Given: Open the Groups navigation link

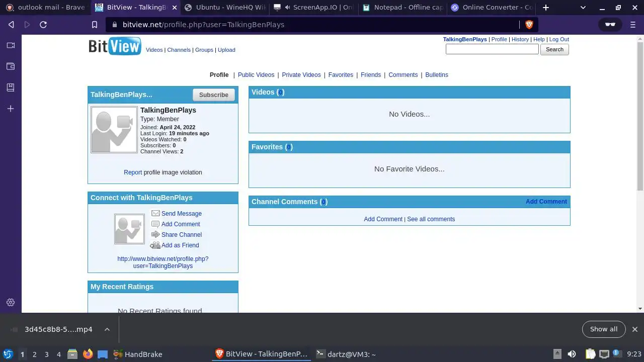Looking at the screenshot, I should click(204, 50).
